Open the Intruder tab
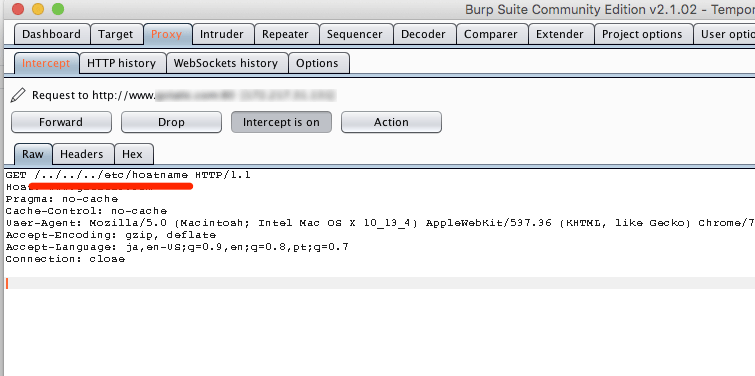This screenshot has width=755, height=376. click(x=222, y=34)
